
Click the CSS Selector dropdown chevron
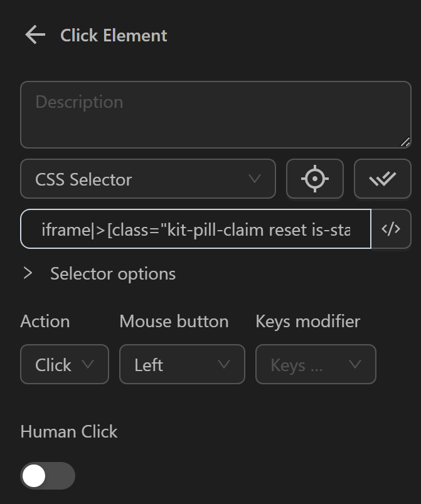[255, 179]
